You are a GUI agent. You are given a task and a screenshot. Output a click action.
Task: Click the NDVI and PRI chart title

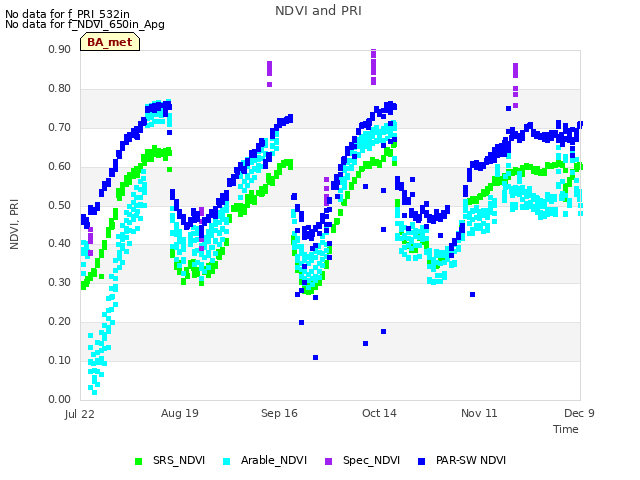click(x=318, y=11)
